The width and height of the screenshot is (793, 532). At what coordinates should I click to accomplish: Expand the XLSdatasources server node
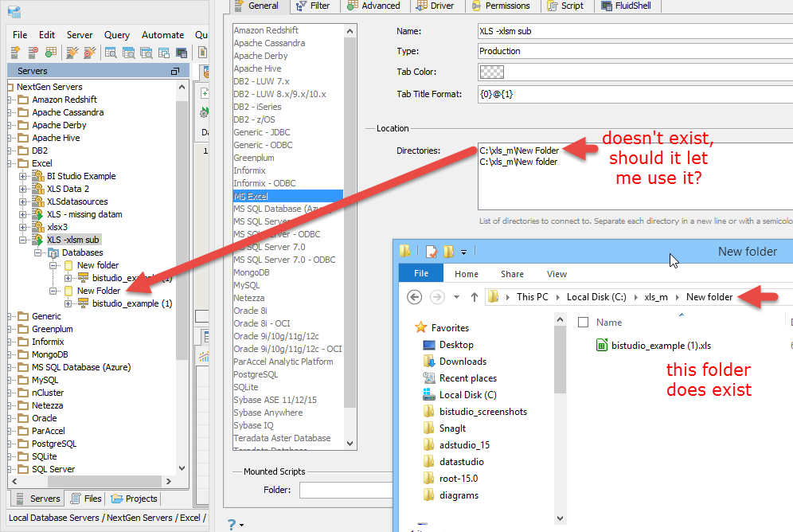point(23,201)
